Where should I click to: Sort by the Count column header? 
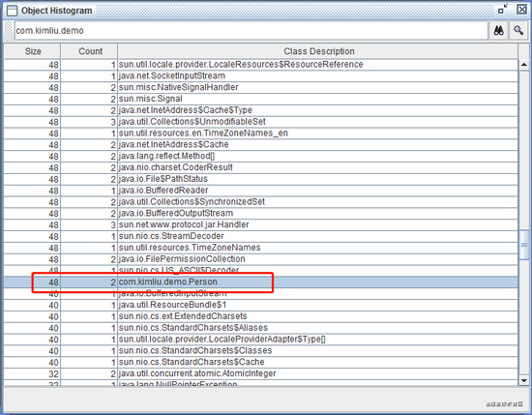[90, 51]
